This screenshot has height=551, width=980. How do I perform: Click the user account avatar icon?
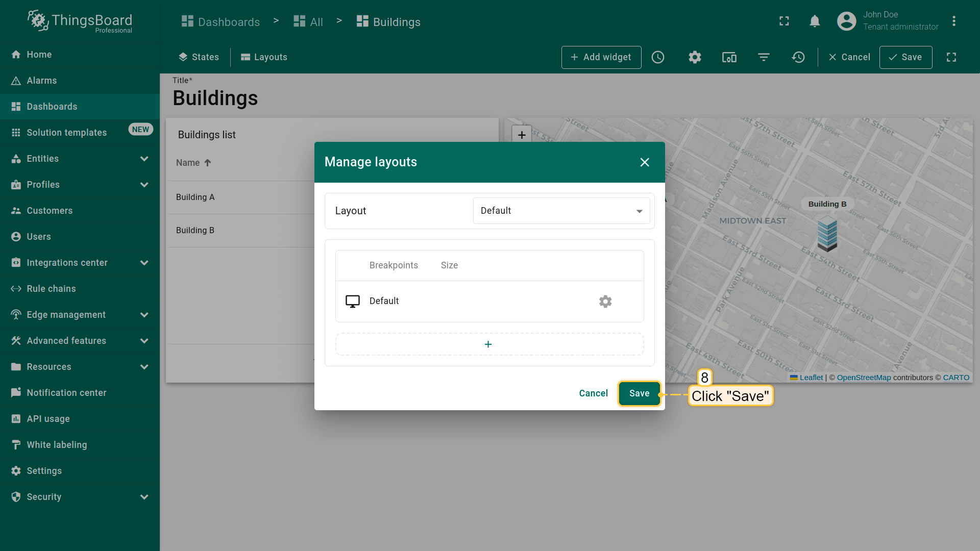846,21
